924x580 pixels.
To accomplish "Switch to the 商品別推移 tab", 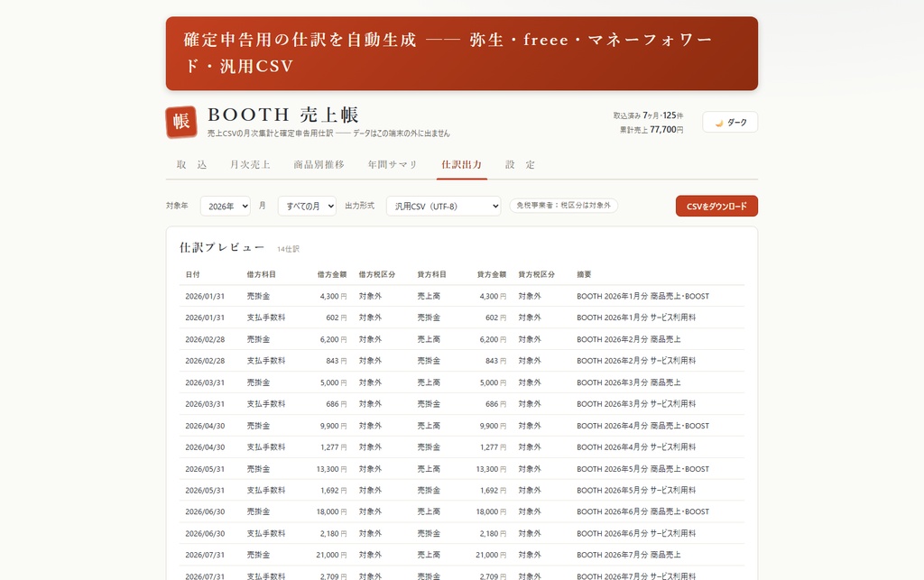I will [319, 165].
